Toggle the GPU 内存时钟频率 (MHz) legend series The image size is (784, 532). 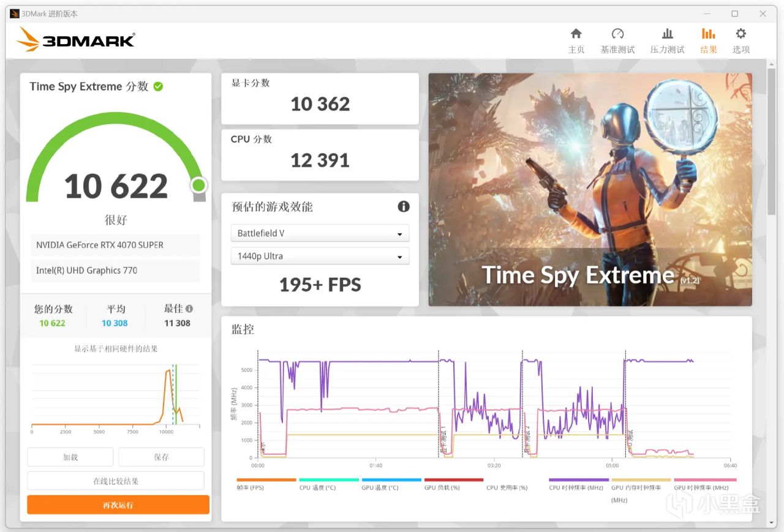tap(641, 490)
